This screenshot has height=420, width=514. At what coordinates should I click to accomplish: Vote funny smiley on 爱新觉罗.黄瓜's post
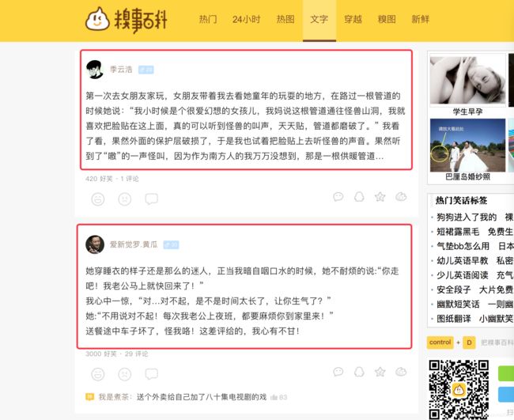(98, 374)
